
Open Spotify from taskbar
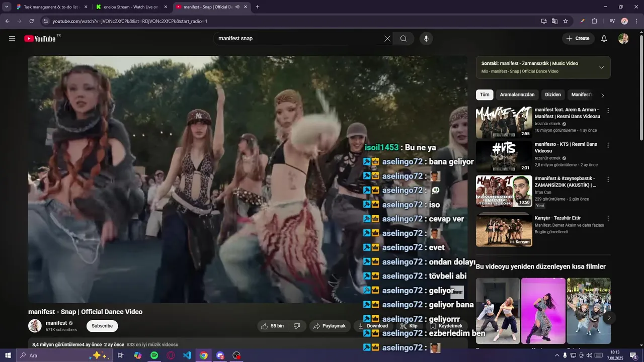(154, 355)
